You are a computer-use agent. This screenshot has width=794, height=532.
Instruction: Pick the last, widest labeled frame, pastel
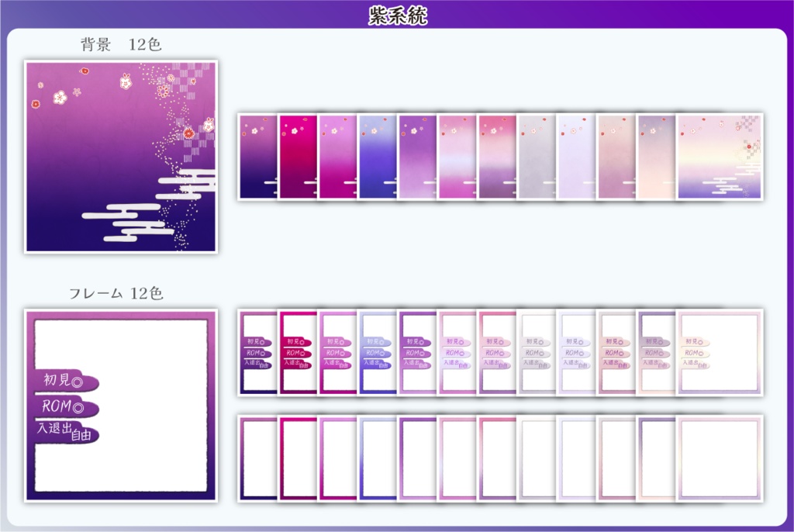(720, 353)
